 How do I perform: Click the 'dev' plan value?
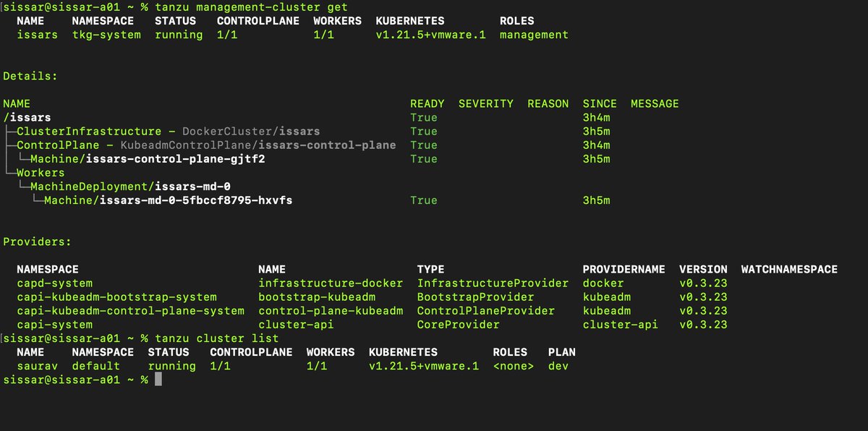coord(558,366)
